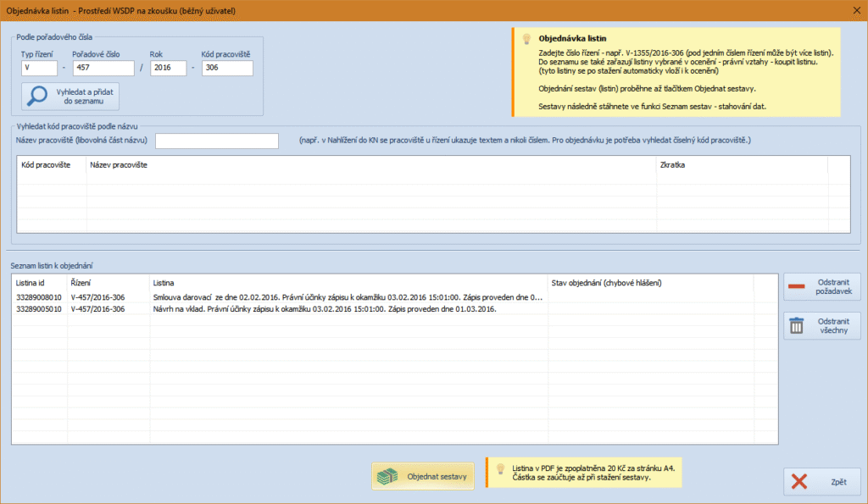Click the Smlouva darovací listina text
868x504 pixels.
coord(348,297)
